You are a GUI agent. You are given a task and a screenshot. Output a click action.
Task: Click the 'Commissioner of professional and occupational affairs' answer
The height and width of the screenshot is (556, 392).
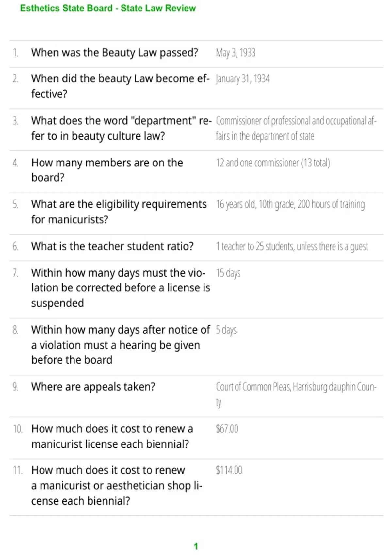(296, 128)
